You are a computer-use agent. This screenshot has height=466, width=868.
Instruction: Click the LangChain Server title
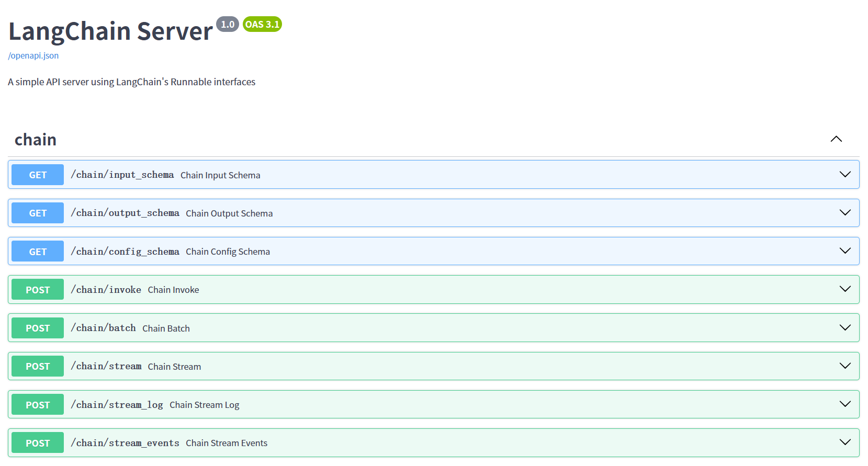[x=110, y=31]
